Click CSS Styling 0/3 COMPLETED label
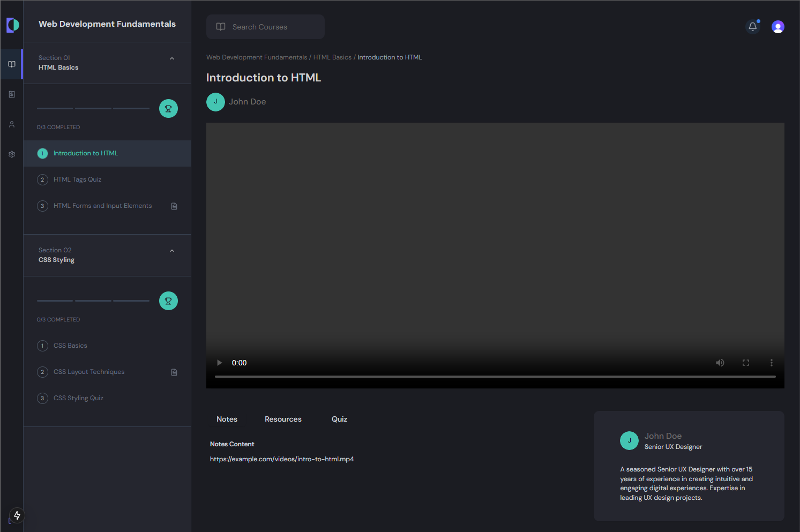Viewport: 800px width, 532px height. 58,320
